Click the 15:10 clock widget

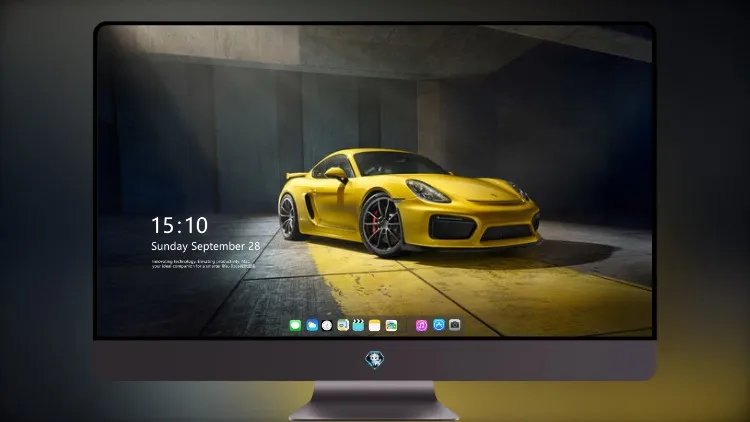179,225
